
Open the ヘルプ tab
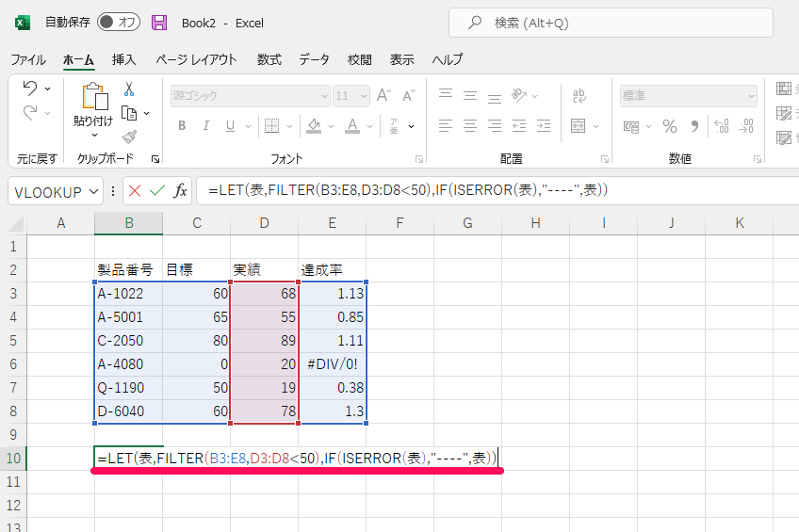click(448, 60)
